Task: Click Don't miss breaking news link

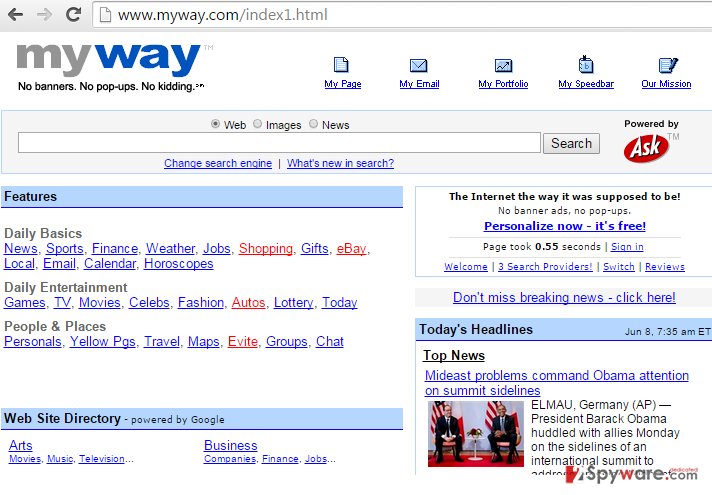Action: [564, 298]
